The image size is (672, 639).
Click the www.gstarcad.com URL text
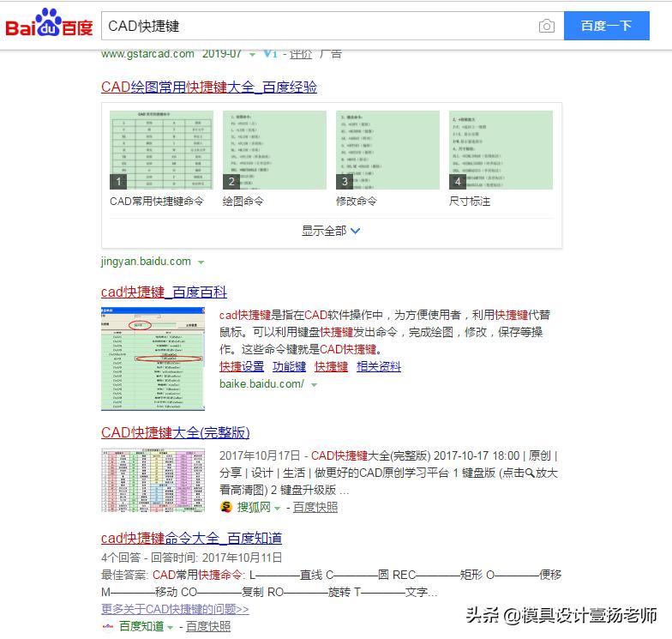point(147,54)
